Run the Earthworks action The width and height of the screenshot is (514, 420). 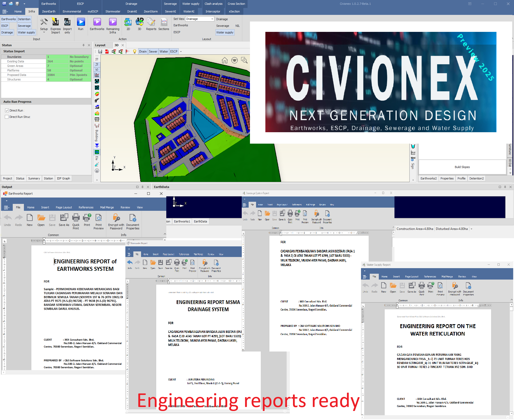[x=97, y=24]
